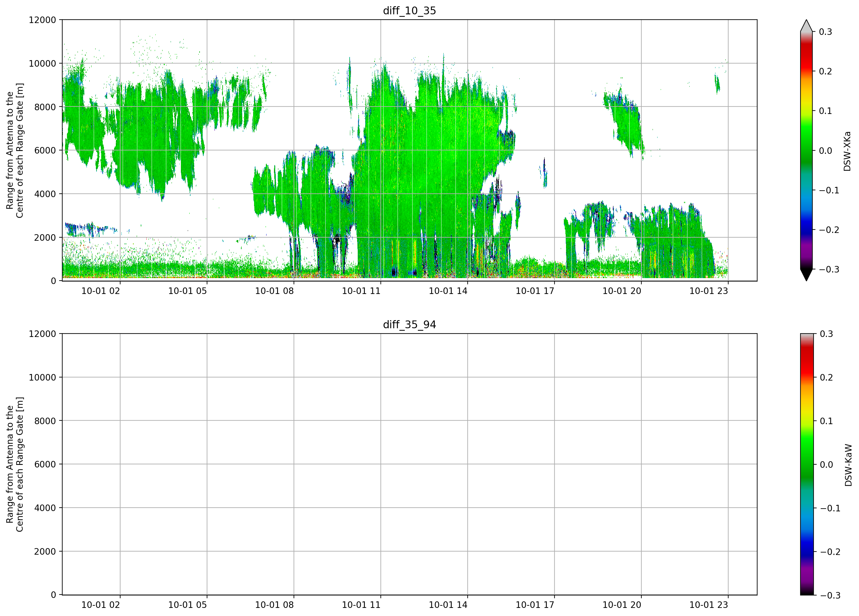The height and width of the screenshot is (616, 859).
Task: Click the upper gray extend arrow on DSW-XKa colorbar
Action: [806, 26]
